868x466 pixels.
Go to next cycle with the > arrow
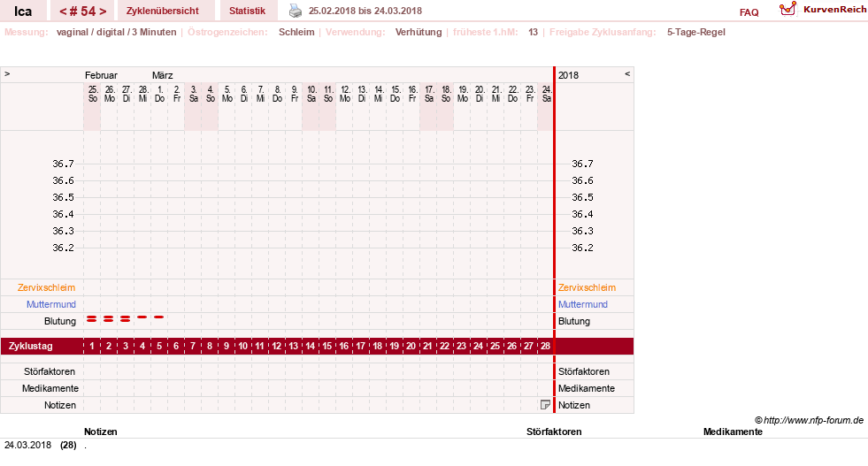coord(103,11)
